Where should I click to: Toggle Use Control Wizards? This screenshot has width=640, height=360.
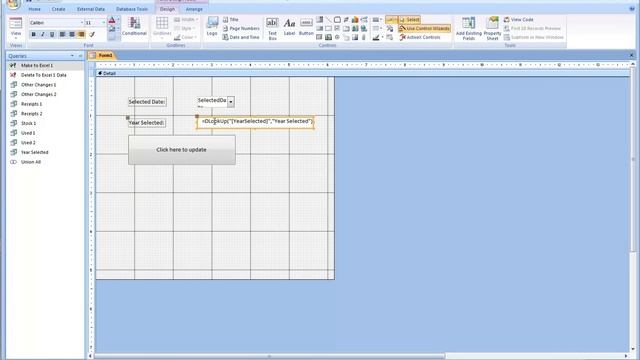click(424, 28)
